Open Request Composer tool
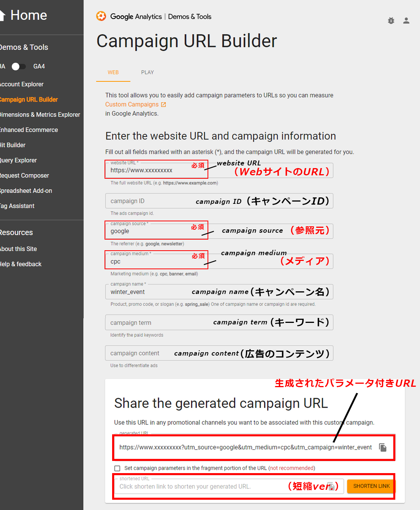 24,175
